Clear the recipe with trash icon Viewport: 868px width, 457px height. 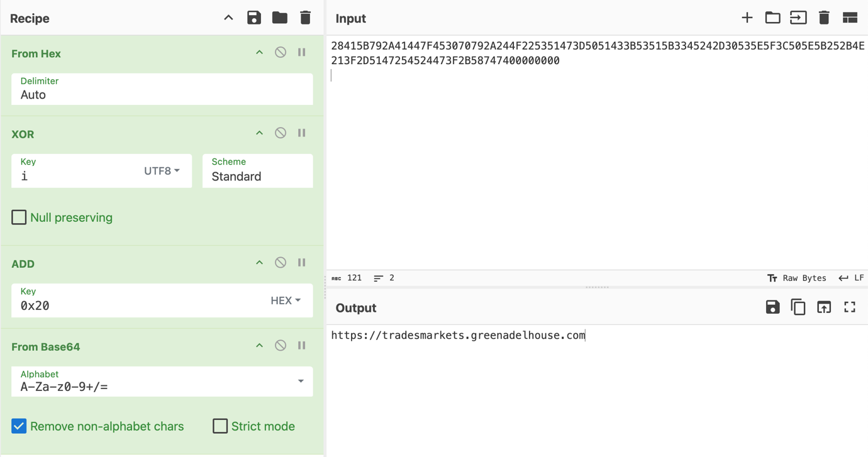[306, 18]
